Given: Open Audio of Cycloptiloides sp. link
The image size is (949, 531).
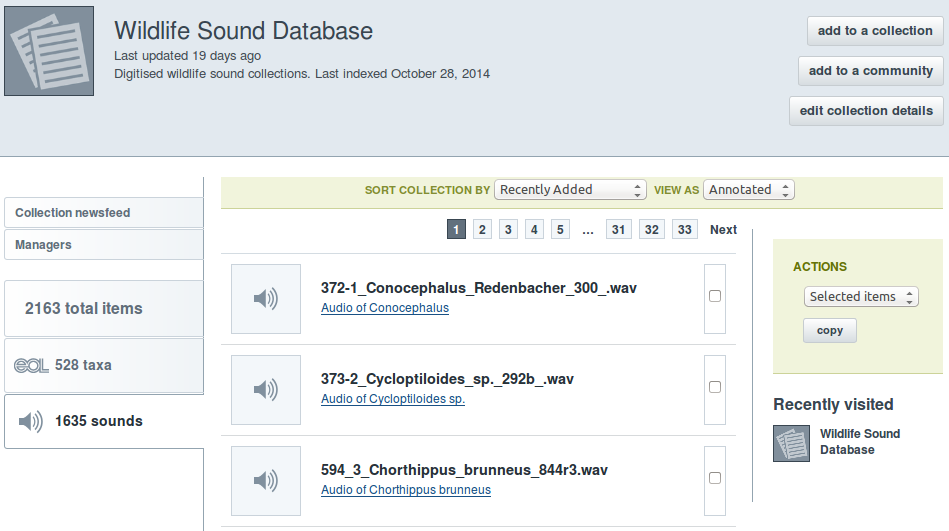Looking at the screenshot, I should pos(393,398).
